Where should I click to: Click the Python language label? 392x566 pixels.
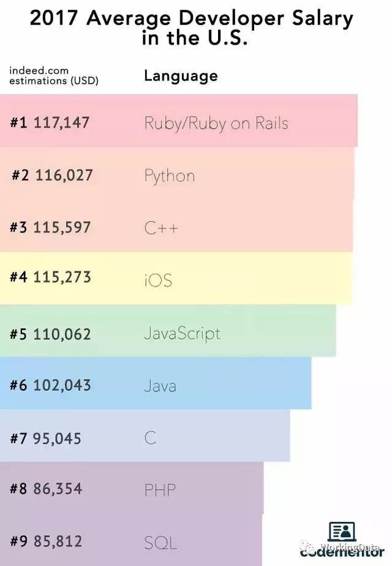click(x=170, y=176)
